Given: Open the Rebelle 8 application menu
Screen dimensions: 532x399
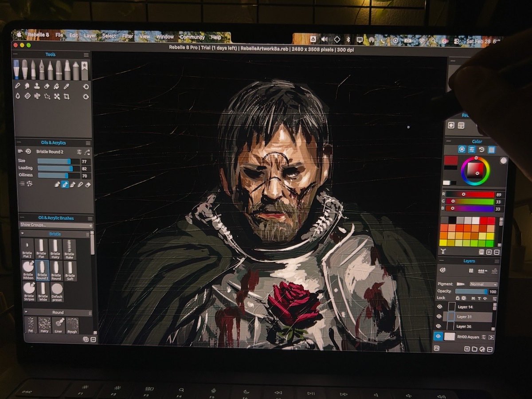Looking at the screenshot, I should click(x=39, y=35).
